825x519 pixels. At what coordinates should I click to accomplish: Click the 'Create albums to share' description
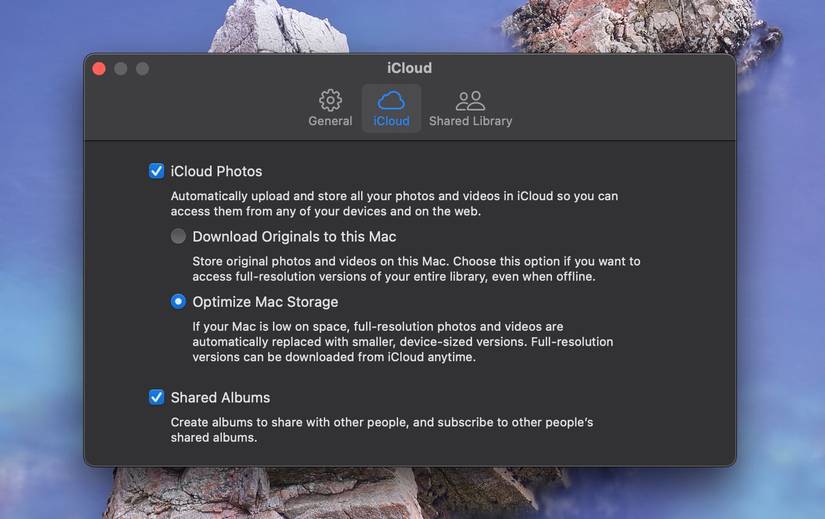point(381,430)
